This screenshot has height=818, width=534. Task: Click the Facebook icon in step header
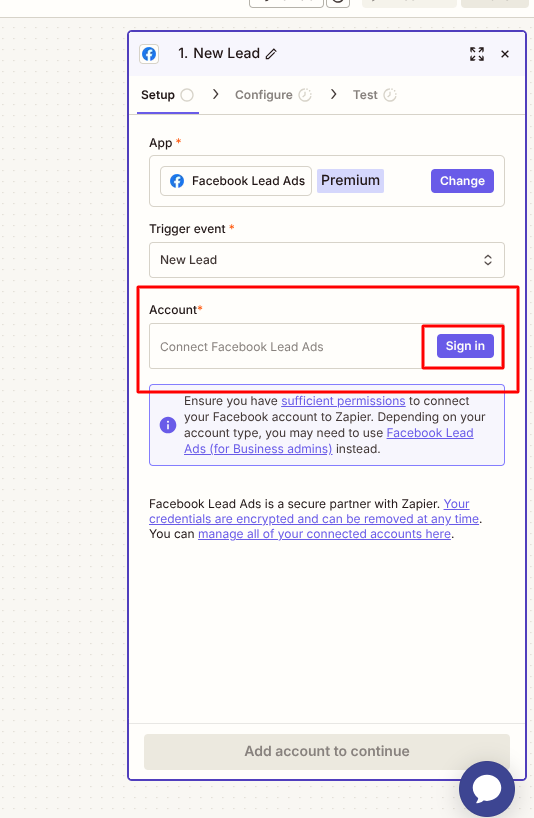coord(149,54)
